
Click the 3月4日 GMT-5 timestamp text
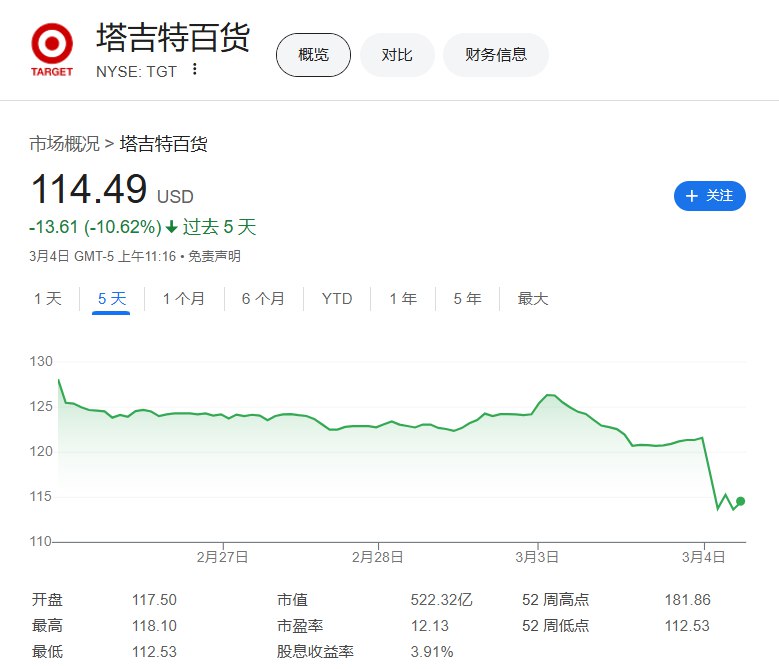(102, 256)
